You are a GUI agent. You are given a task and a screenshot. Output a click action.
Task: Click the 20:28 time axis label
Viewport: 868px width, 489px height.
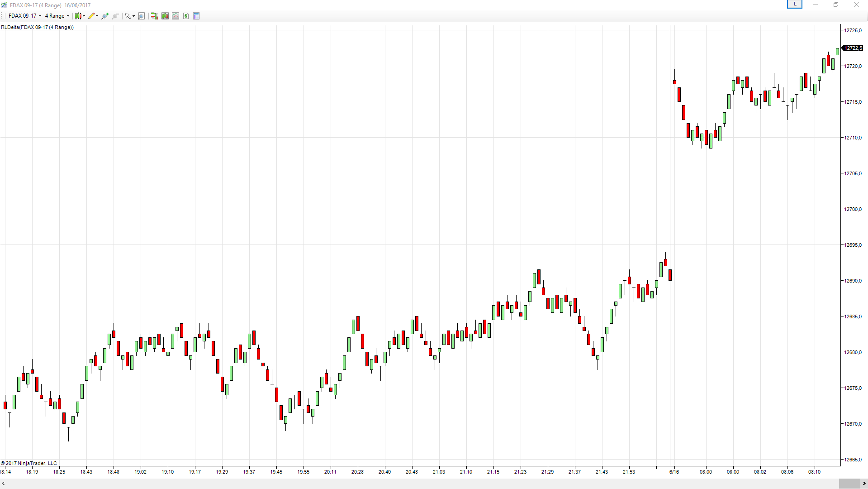coord(357,472)
